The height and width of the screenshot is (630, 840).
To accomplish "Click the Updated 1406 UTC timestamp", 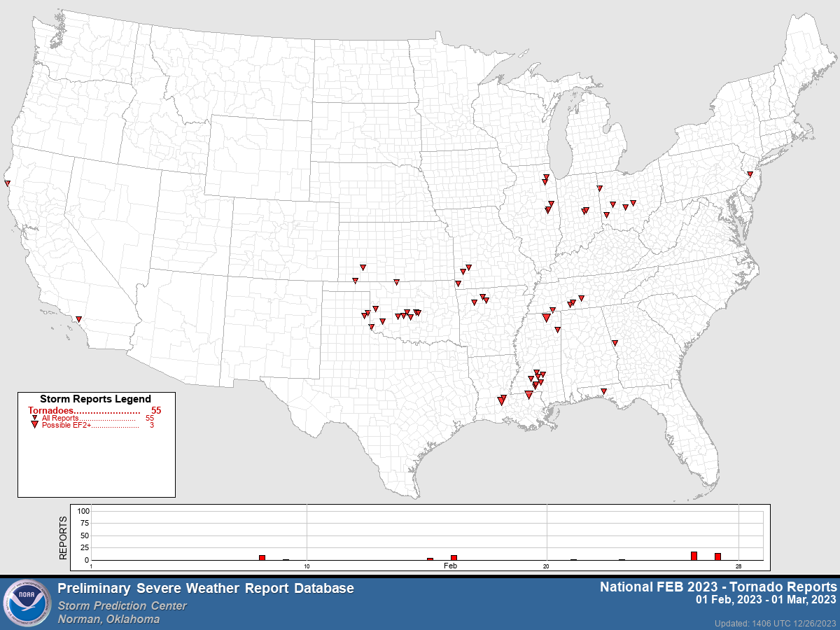I will point(776,623).
